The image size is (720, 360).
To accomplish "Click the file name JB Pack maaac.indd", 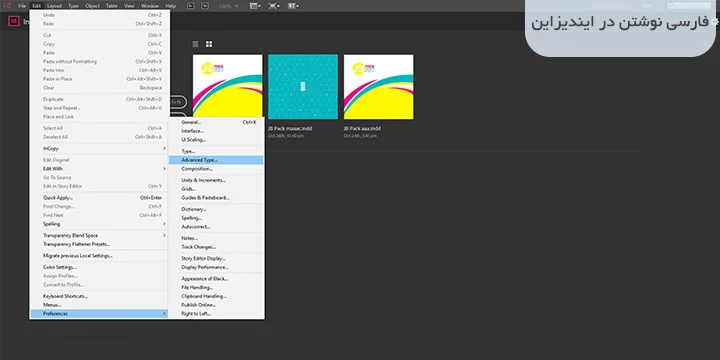I will [291, 129].
